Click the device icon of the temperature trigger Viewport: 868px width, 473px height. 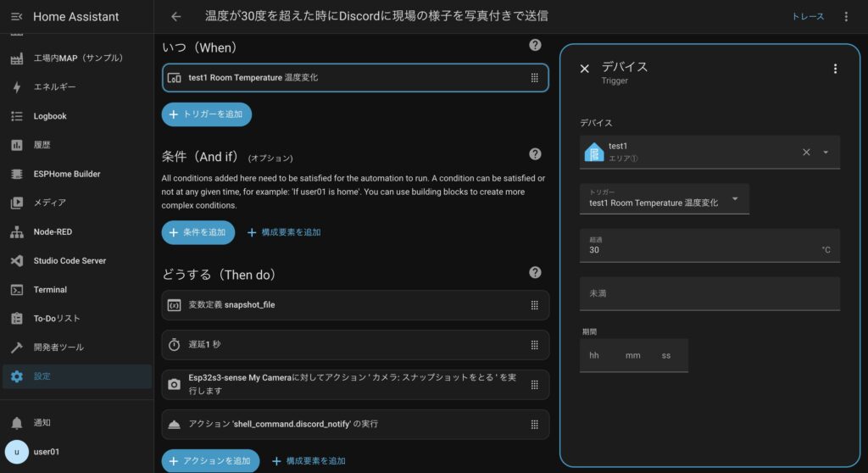[x=174, y=78]
